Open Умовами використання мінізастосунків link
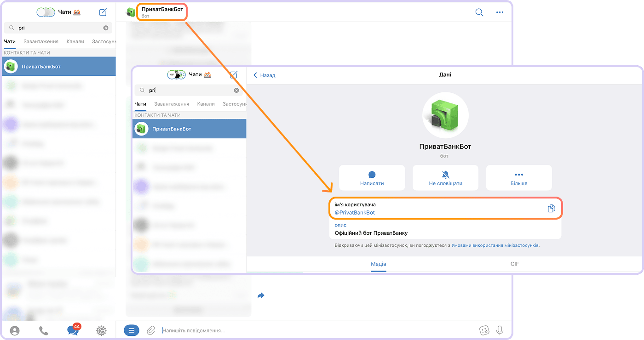 pyautogui.click(x=495, y=246)
